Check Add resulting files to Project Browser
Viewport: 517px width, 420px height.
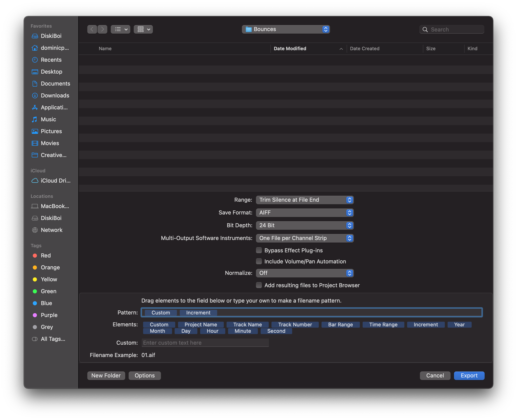259,285
